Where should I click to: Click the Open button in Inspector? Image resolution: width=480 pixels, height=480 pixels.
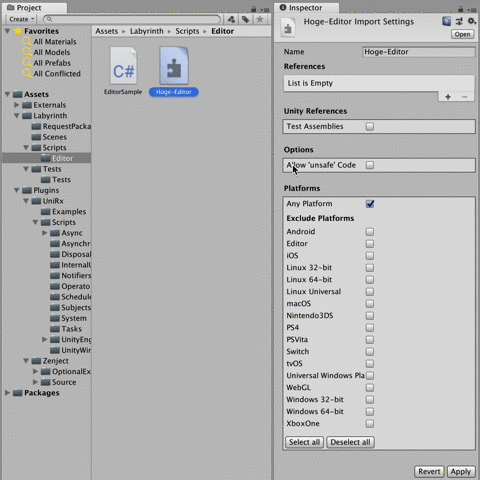(x=462, y=34)
